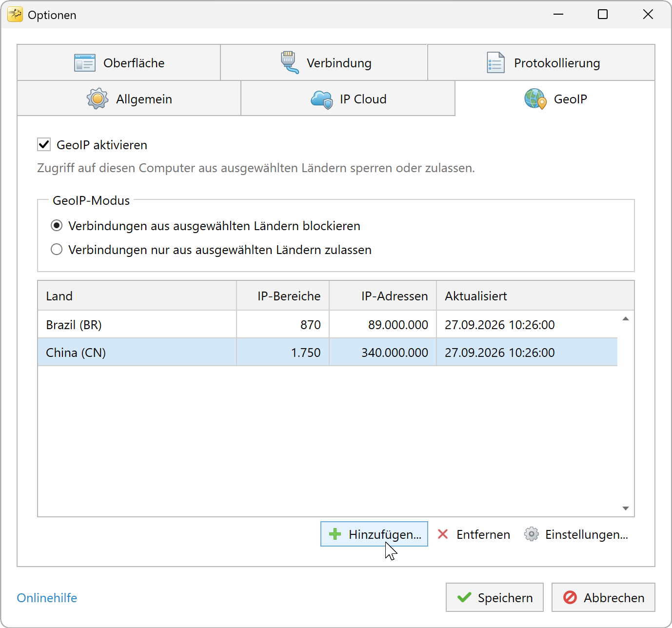Toggle the GeoIP aktivieren checkbox
Image resolution: width=672 pixels, height=628 pixels.
click(x=44, y=144)
